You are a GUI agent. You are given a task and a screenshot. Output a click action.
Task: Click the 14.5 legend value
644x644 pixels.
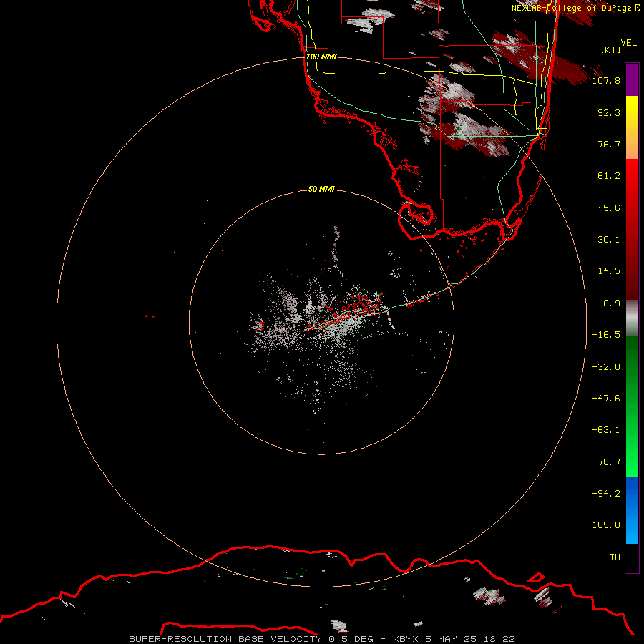[609, 271]
